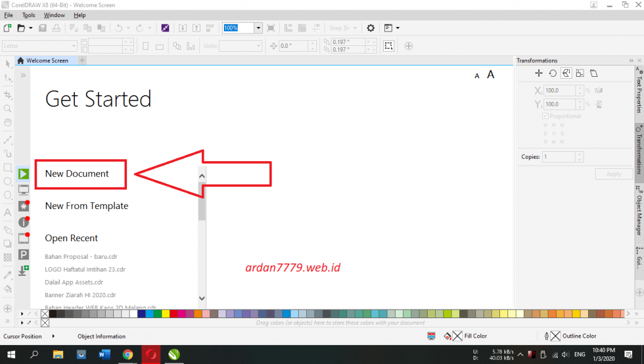This screenshot has height=364, width=644.
Task: Select the Text tool in toolbox
Action: coord(8,213)
